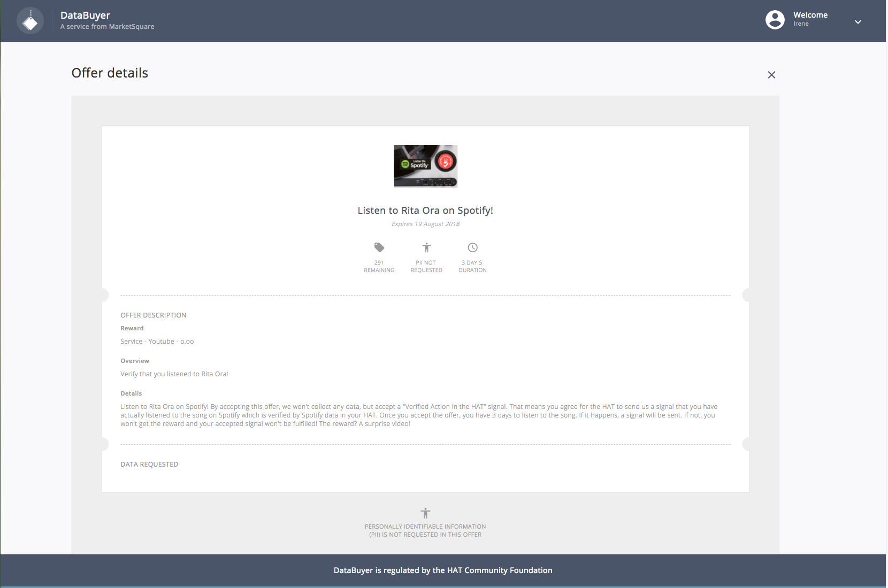Click the '291 REMAINING' label
The width and height of the screenshot is (888, 588).
coord(379,266)
